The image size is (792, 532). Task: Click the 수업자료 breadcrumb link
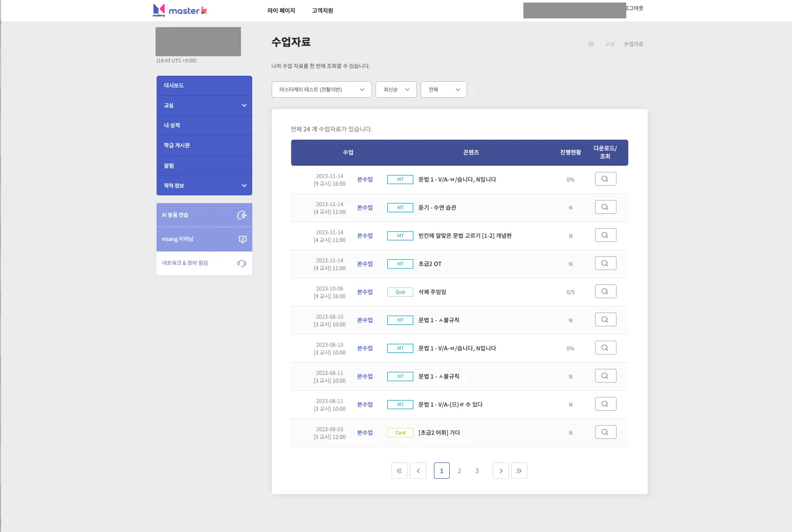coord(633,44)
